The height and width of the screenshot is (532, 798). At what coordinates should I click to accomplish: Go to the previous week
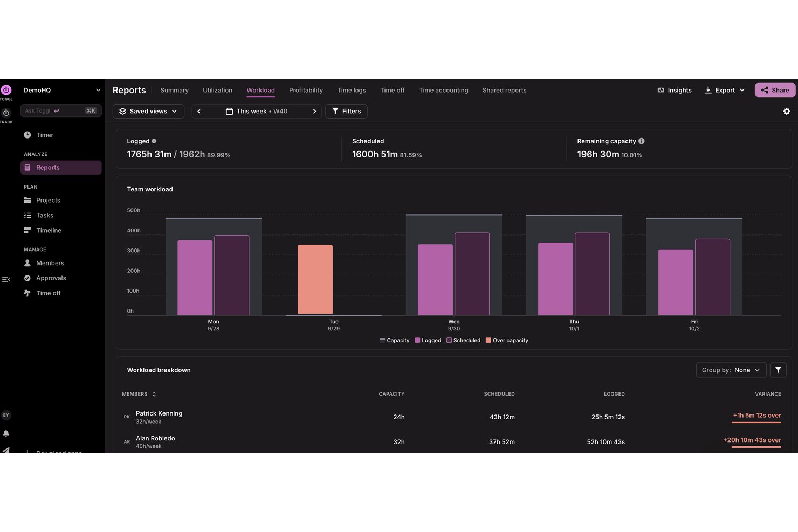tap(199, 111)
